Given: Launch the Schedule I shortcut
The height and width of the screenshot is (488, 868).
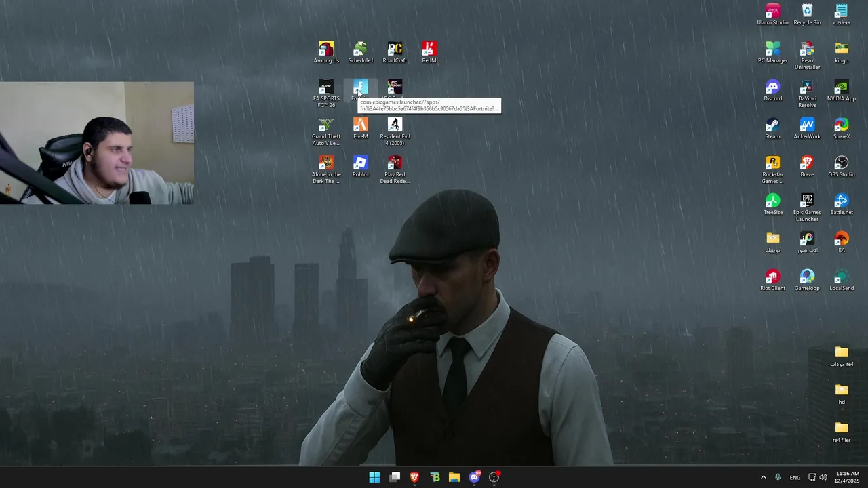Looking at the screenshot, I should (x=360, y=52).
